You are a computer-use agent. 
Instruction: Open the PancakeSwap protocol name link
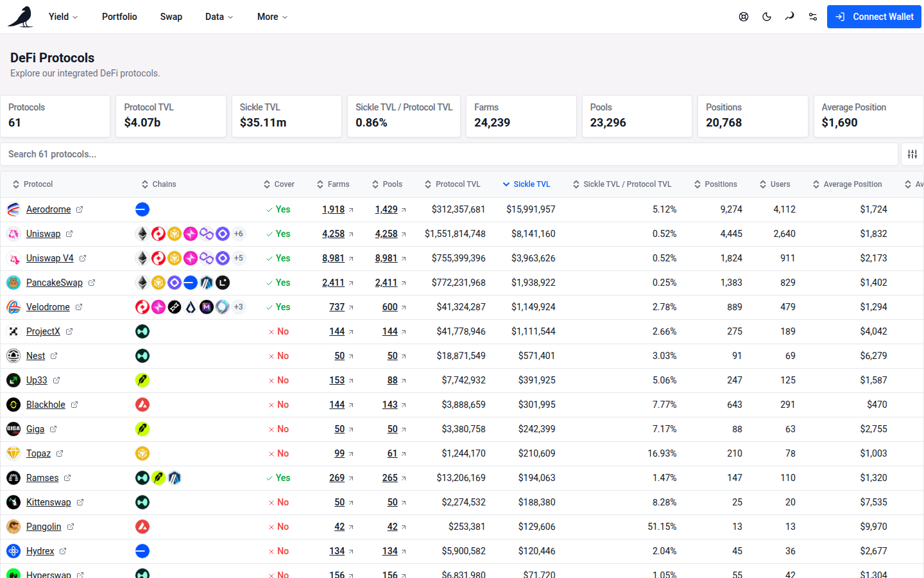tap(55, 283)
